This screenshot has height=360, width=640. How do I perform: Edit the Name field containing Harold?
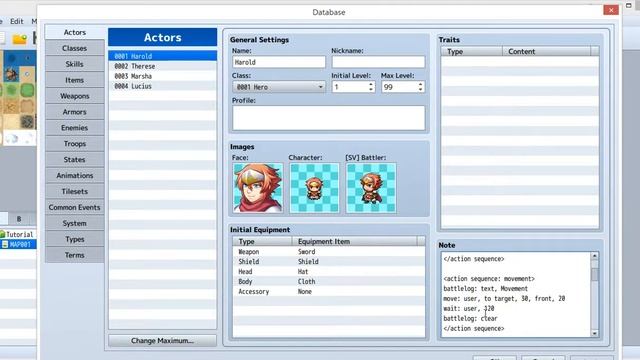pyautogui.click(x=279, y=62)
